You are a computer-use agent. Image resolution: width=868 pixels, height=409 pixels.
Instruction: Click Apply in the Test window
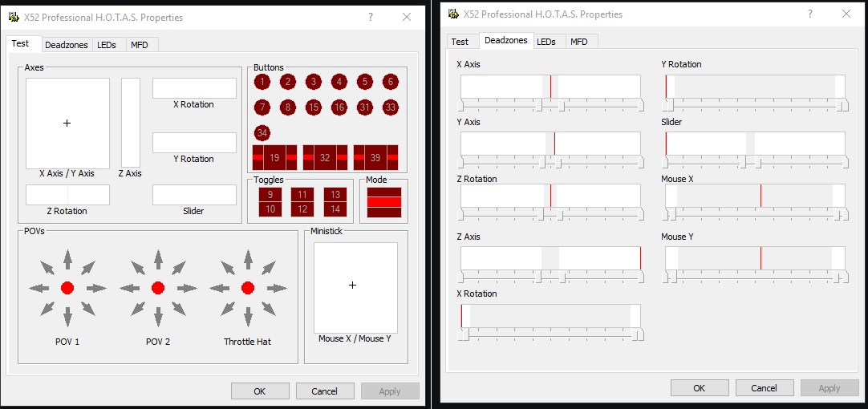tap(390, 391)
